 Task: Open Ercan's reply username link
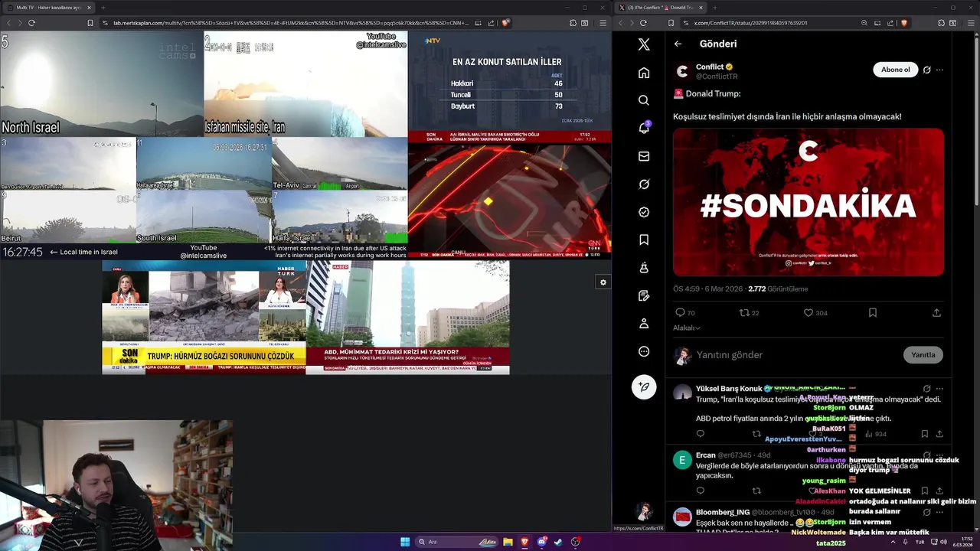[x=706, y=455]
